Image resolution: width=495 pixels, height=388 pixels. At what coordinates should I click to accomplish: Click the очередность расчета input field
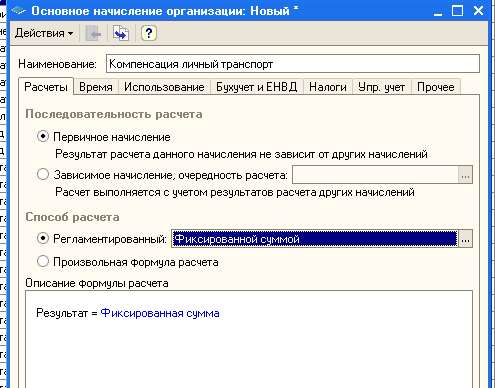click(375, 175)
